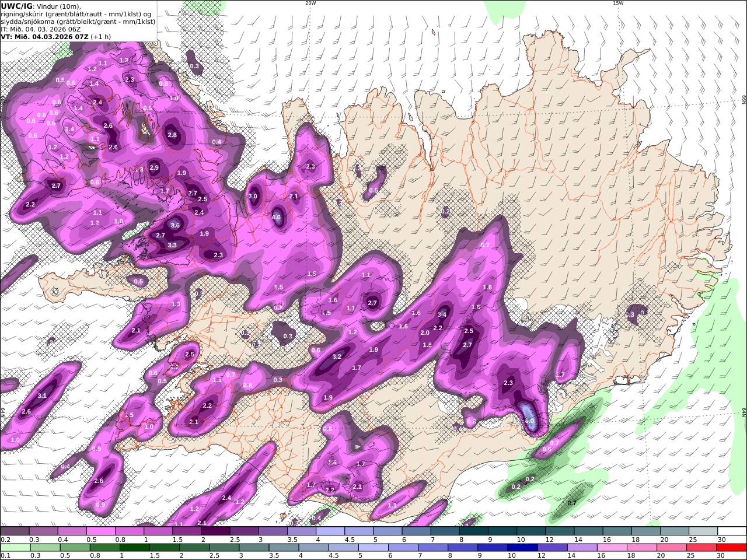747x560 pixels.
Task: Click the 20W longitude label
Action: (x=310, y=3)
